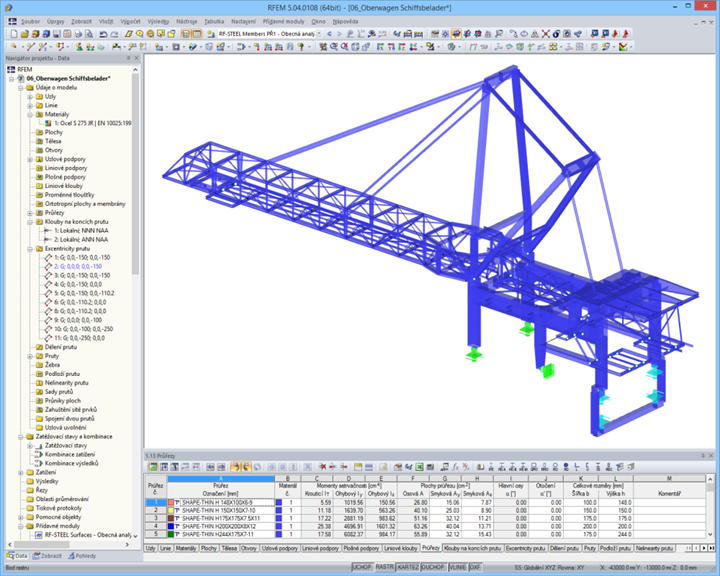Screen dimensions: 720x576
Task: Click the red X delete icon in top toolbar
Action: click(546, 34)
